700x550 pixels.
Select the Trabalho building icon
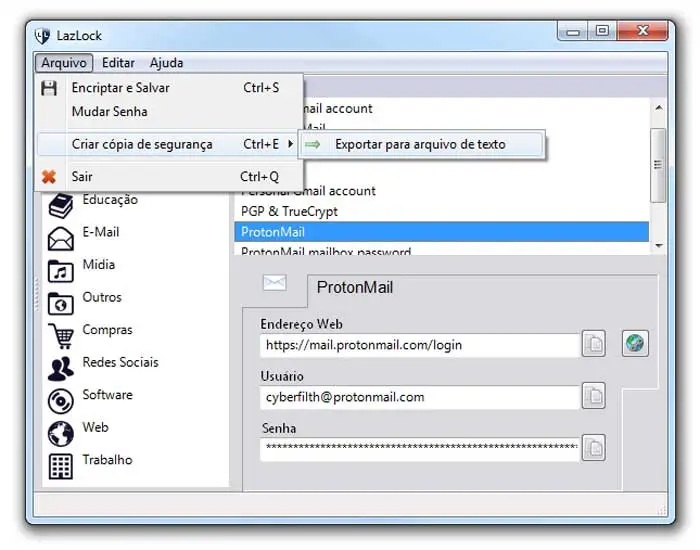[61, 467]
